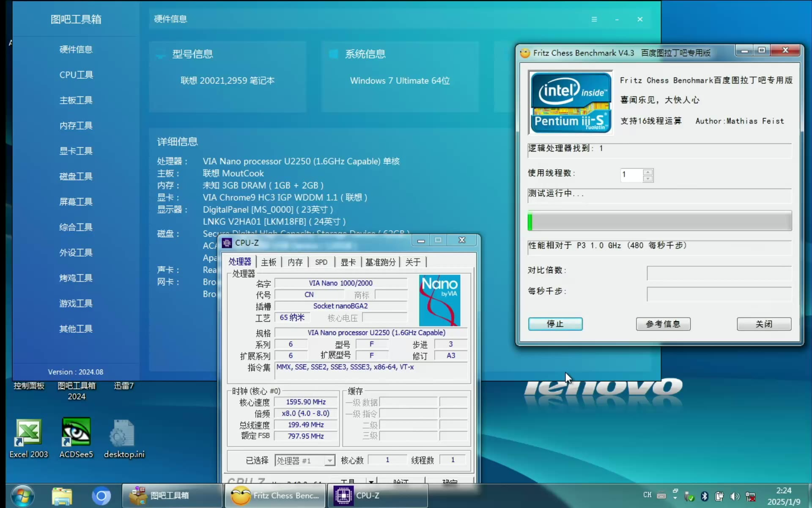Select the Excel 2003 desktop shortcut
This screenshot has width=812, height=508.
[28, 439]
